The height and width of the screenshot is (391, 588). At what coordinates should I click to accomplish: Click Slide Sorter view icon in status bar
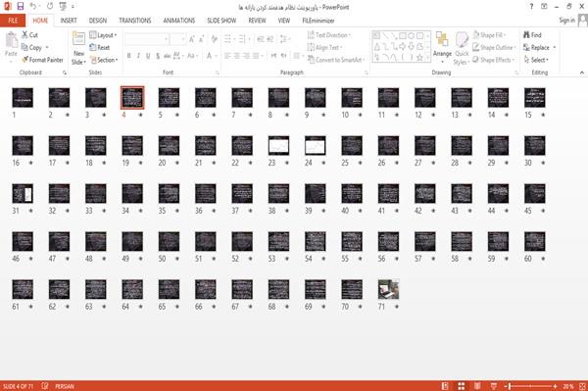[462, 386]
